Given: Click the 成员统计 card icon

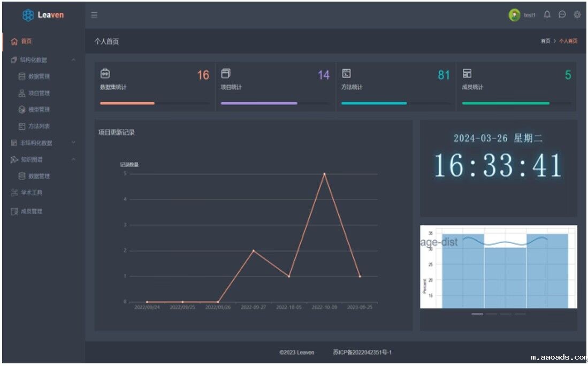Looking at the screenshot, I should click(x=467, y=74).
